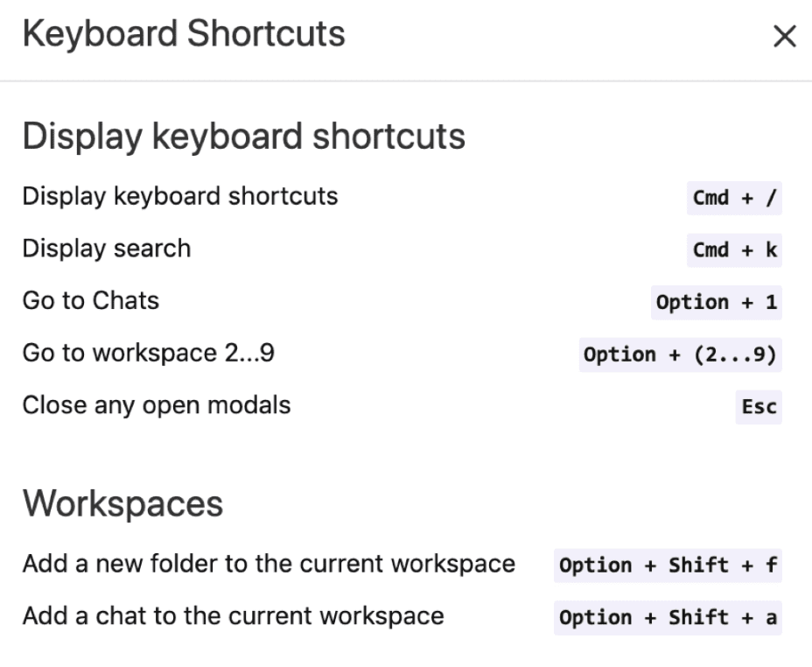Click the Keyboard Shortcuts dialog title
812x667 pixels.
pos(184,35)
